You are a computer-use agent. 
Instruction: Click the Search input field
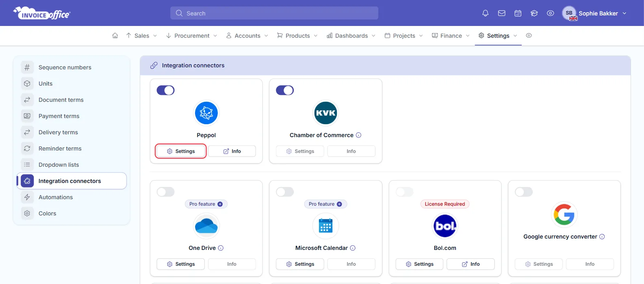tap(274, 13)
